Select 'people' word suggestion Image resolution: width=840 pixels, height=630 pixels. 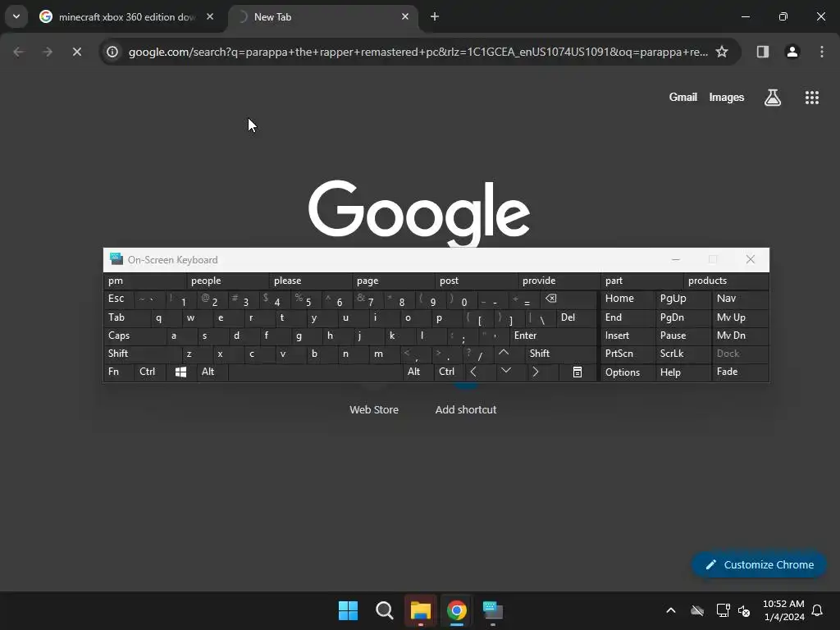pyautogui.click(x=227, y=281)
